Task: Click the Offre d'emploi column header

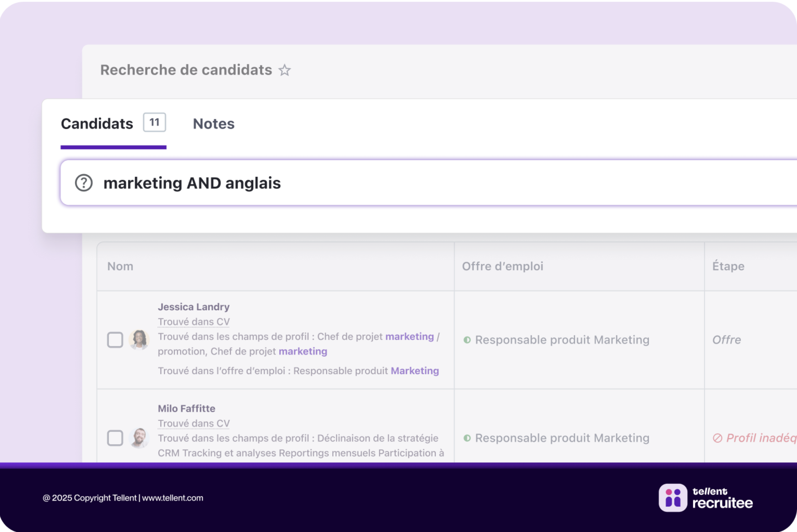Action: coord(502,266)
